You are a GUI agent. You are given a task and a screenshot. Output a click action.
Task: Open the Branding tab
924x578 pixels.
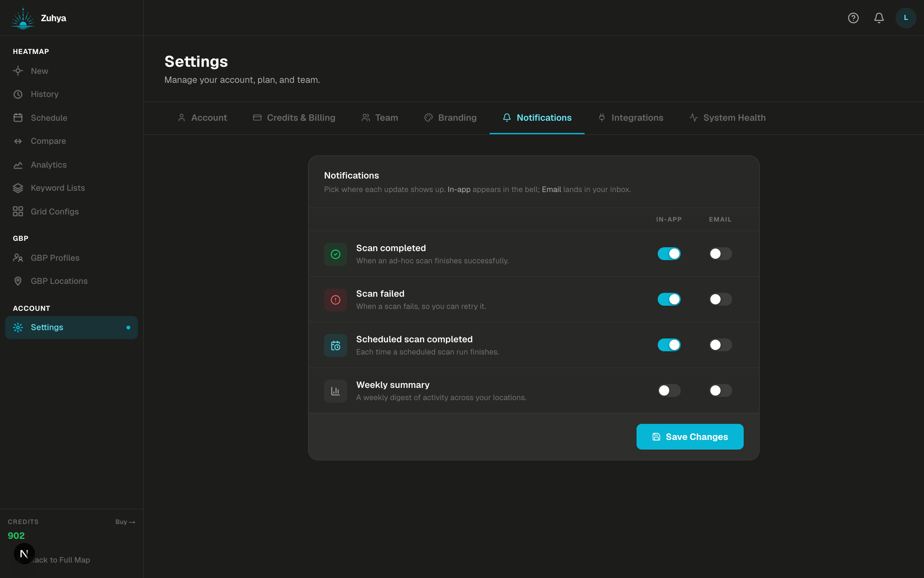coord(450,118)
